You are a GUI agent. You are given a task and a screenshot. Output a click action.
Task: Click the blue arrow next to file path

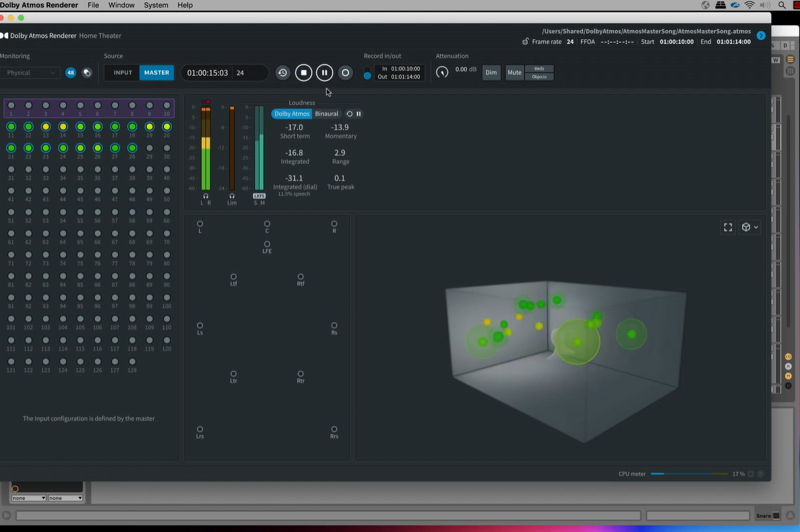(x=761, y=35)
